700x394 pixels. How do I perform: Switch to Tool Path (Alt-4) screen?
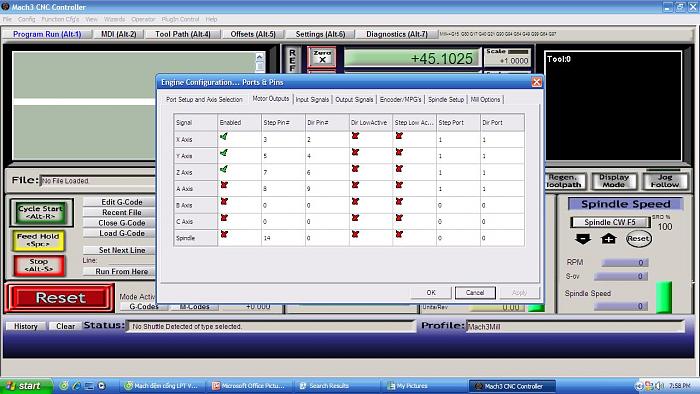point(183,34)
